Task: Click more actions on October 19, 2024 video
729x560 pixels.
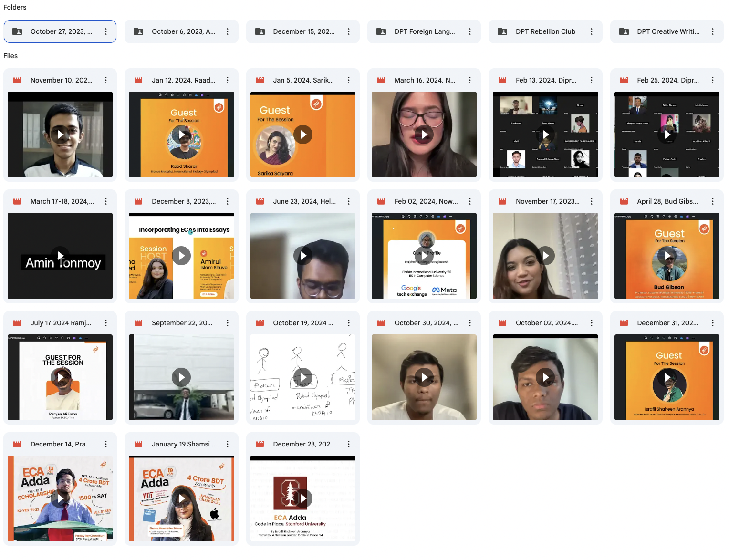Action: pyautogui.click(x=348, y=323)
